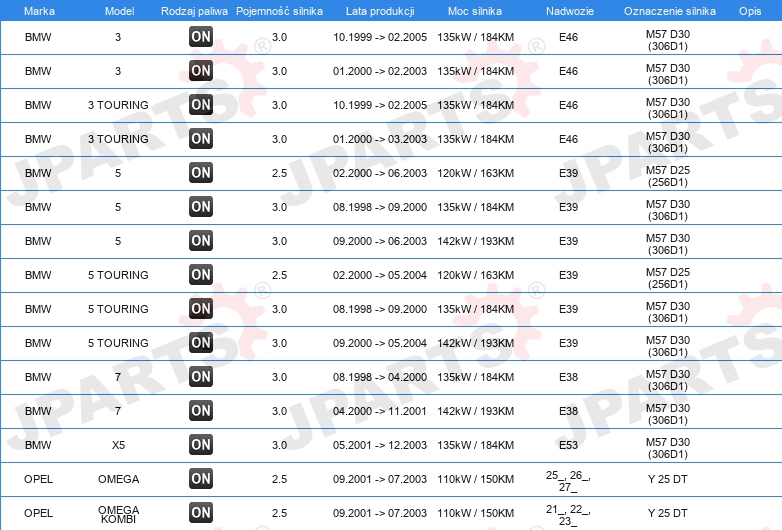The image size is (782, 530).
Task: Click the date 08.1998 -> 04.2000
Action: (x=380, y=377)
